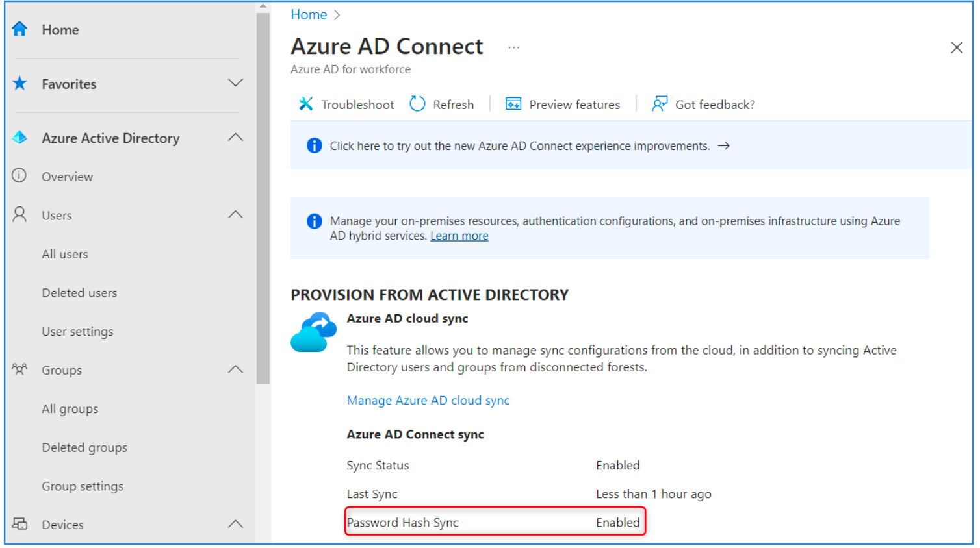The image size is (980, 548).
Task: Expand the Favorites section chevron
Action: tap(235, 83)
